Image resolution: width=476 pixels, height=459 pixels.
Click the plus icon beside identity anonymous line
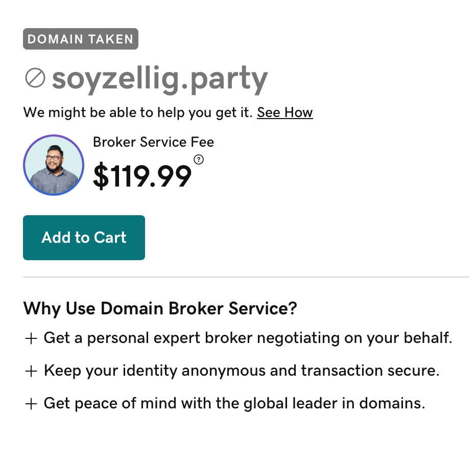pyautogui.click(x=31, y=372)
